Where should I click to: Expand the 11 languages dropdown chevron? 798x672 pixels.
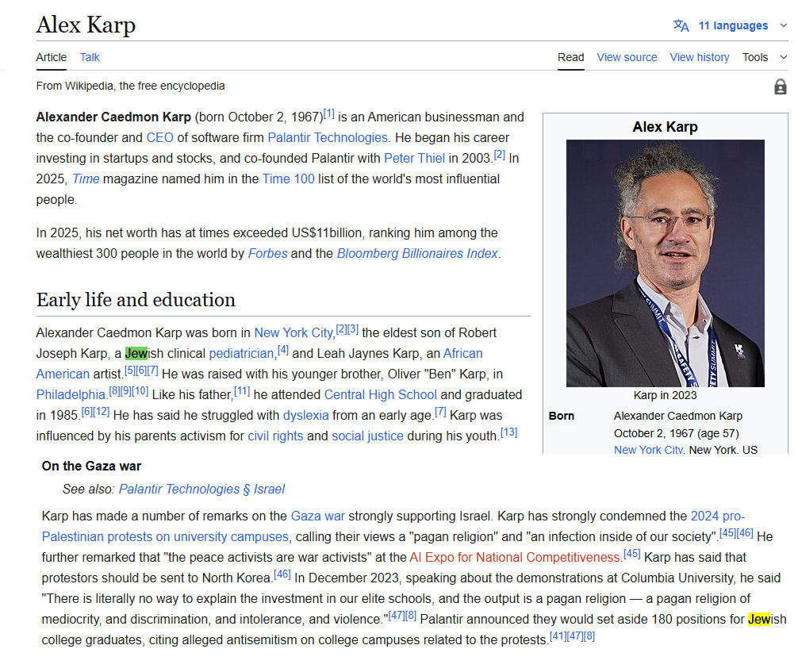pyautogui.click(x=784, y=25)
